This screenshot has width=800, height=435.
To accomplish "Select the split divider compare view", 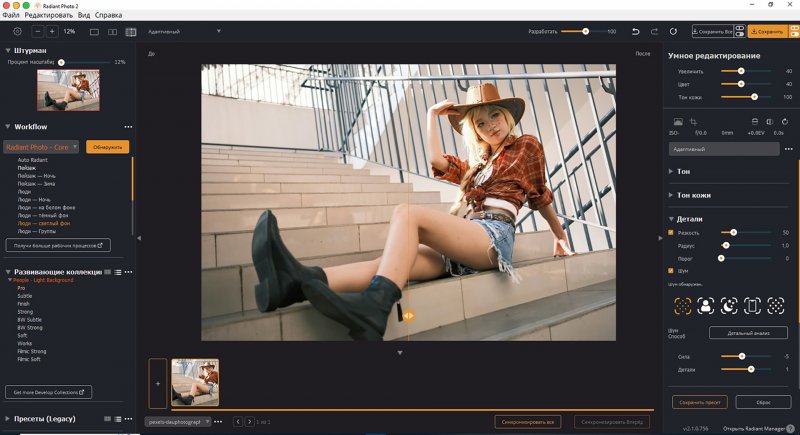I will [x=131, y=32].
